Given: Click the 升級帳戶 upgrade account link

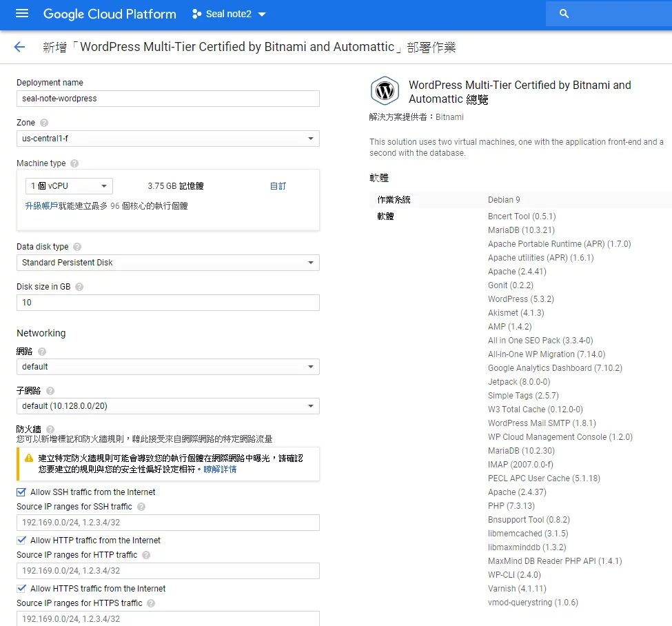Looking at the screenshot, I should point(41,206).
